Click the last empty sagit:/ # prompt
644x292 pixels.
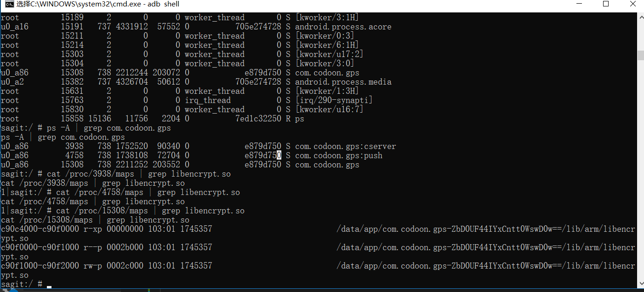[x=22, y=284]
